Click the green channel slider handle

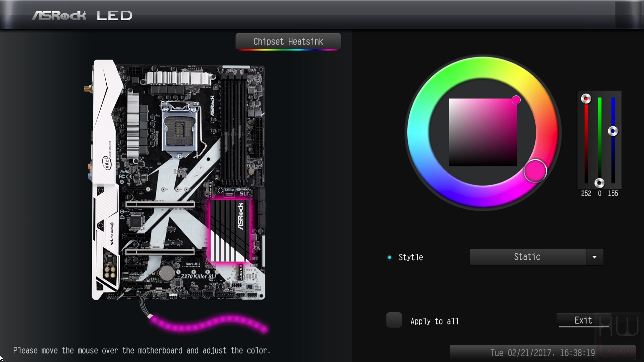click(599, 183)
